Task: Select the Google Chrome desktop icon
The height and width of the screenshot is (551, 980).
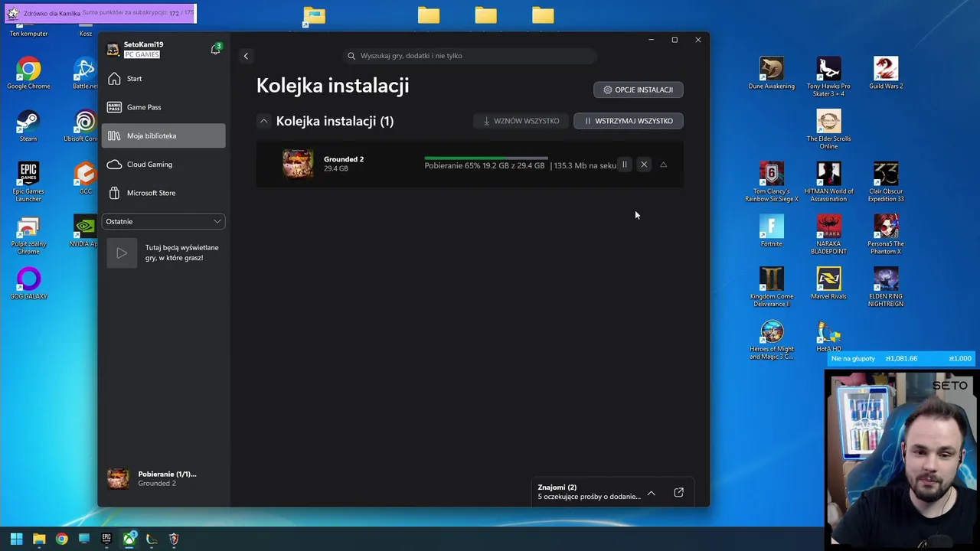Action: click(x=28, y=73)
